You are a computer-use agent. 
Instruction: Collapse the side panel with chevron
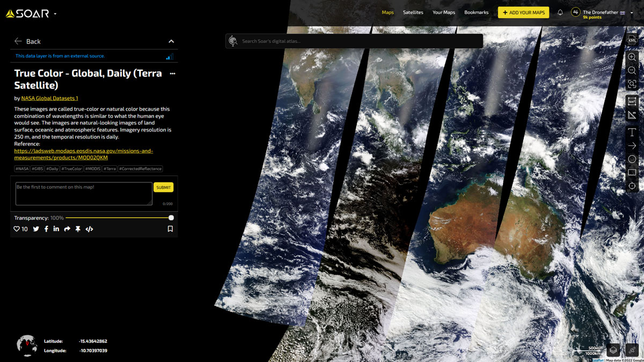pos(171,41)
